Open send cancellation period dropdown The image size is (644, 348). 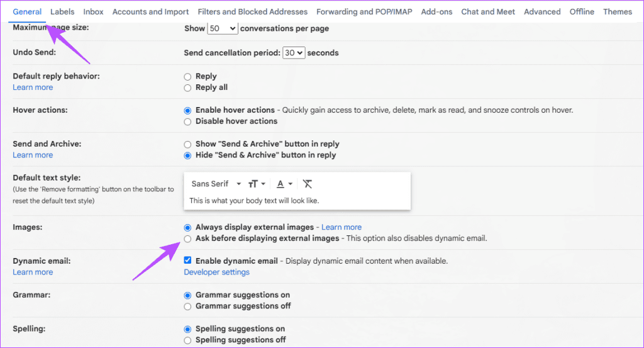[294, 53]
